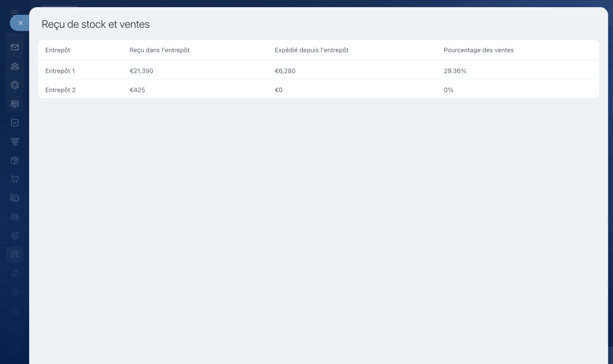Click the bar chart icon in sidebar

click(x=15, y=311)
